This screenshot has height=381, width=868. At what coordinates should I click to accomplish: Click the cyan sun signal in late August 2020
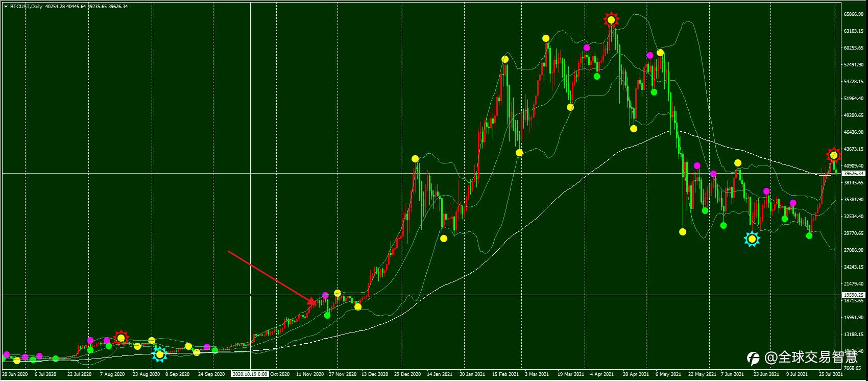[160, 354]
